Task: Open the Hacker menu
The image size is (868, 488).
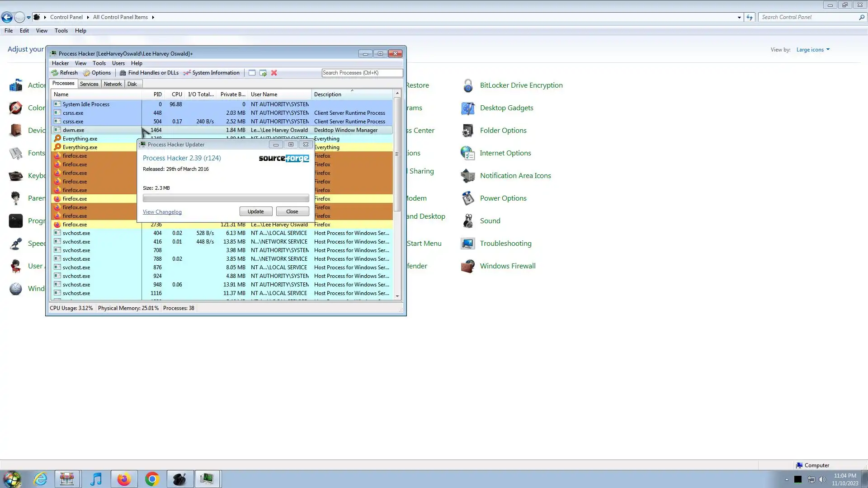Action: [x=60, y=63]
